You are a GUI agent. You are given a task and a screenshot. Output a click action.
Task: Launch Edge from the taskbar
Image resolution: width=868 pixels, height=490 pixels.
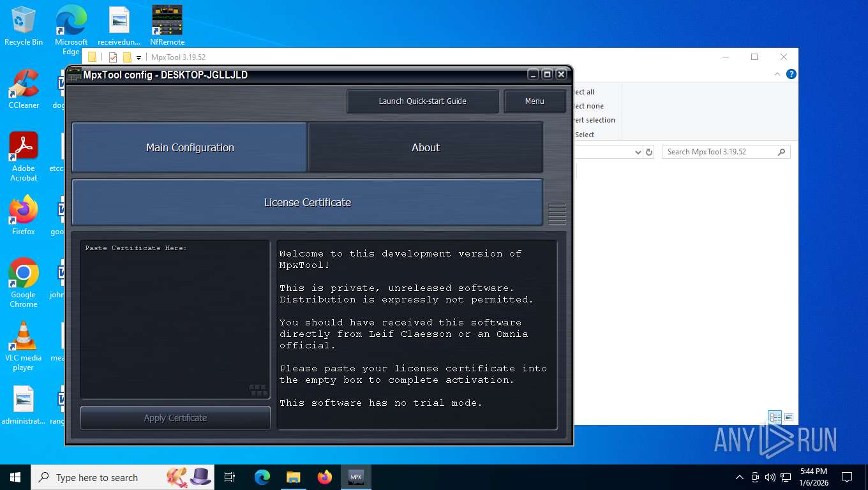click(x=262, y=477)
